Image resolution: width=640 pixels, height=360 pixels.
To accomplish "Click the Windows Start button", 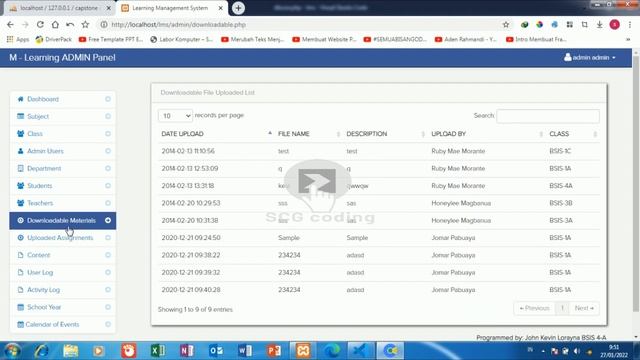I will coord(12,351).
